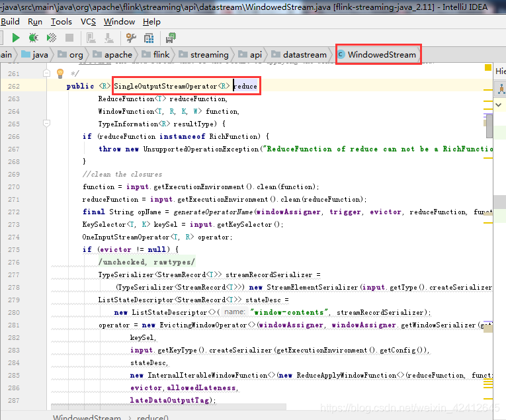This screenshot has width=506, height=420.
Task: Click the yellow inspection status square
Action: pyautogui.click(x=488, y=67)
